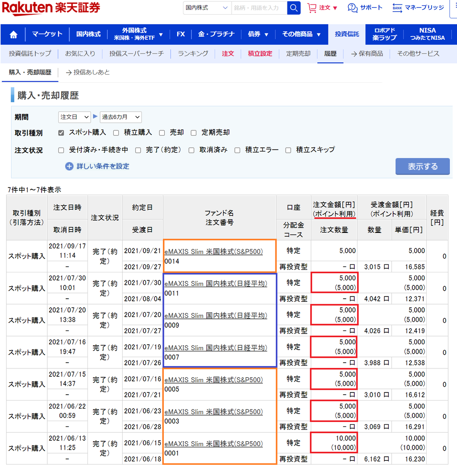The image size is (457, 476).
Task: Open red 注文 submenu item
Action: point(228,54)
